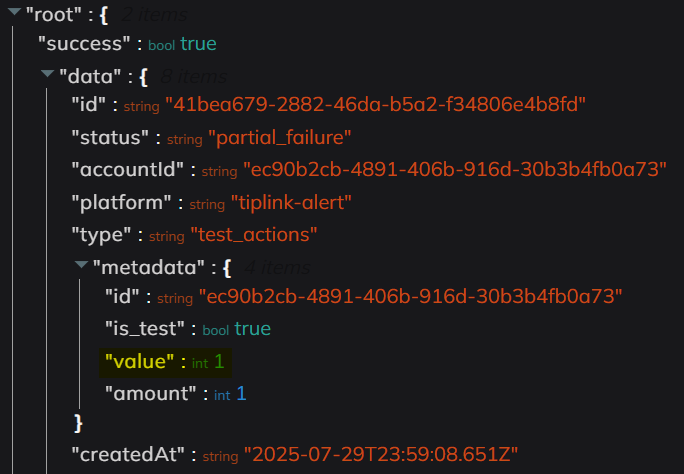Click the "is_test" key in metadata
Viewport: 684px width, 474px height.
[x=145, y=328]
